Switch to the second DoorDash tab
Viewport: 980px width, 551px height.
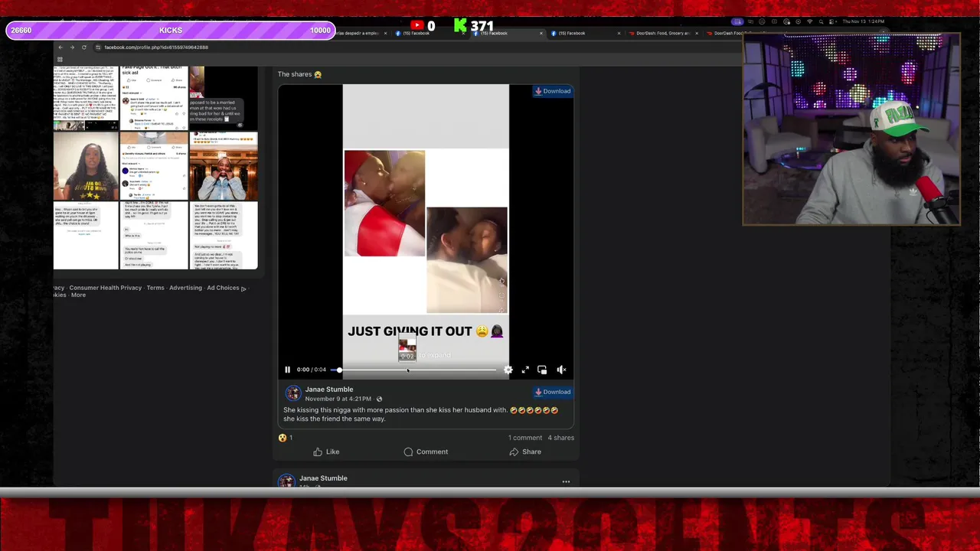(724, 34)
